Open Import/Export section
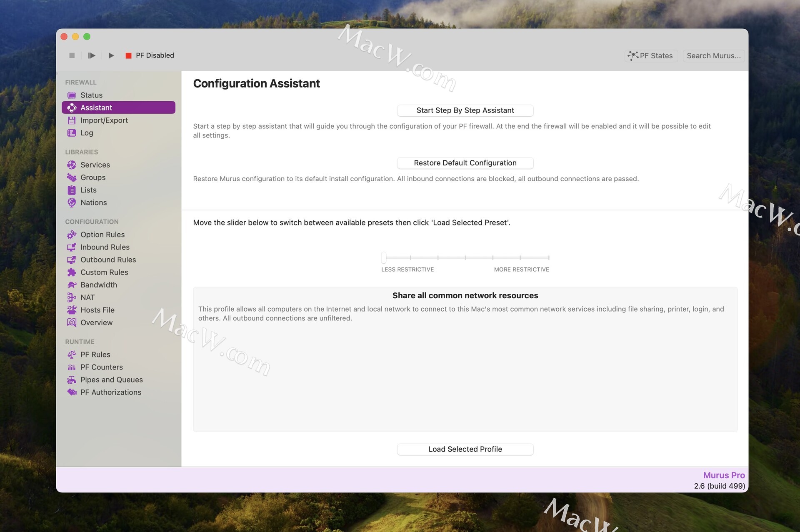 104,120
